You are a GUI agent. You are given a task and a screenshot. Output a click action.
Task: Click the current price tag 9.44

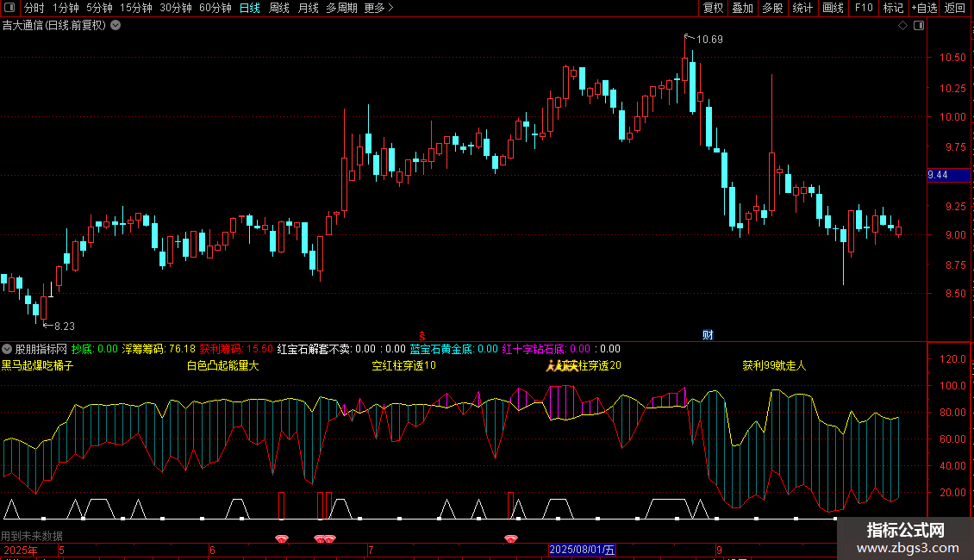tap(948, 175)
